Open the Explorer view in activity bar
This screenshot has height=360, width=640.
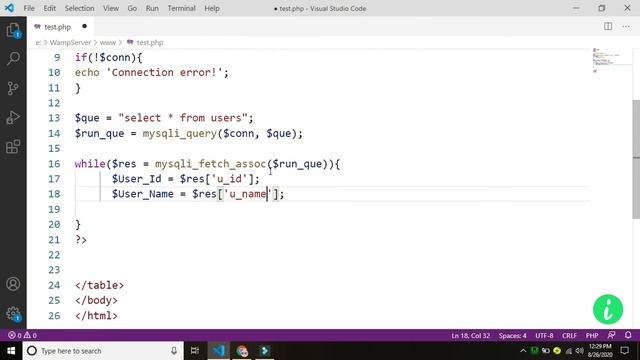coord(13,31)
